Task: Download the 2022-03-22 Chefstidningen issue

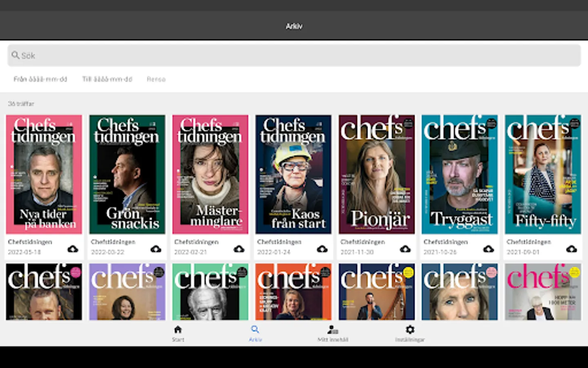Action: click(x=156, y=249)
